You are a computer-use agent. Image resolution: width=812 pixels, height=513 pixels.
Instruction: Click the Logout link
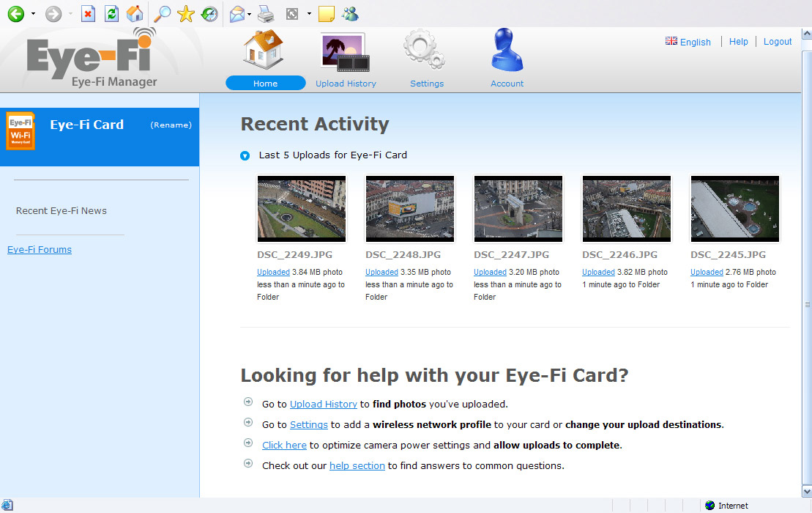pyautogui.click(x=778, y=42)
